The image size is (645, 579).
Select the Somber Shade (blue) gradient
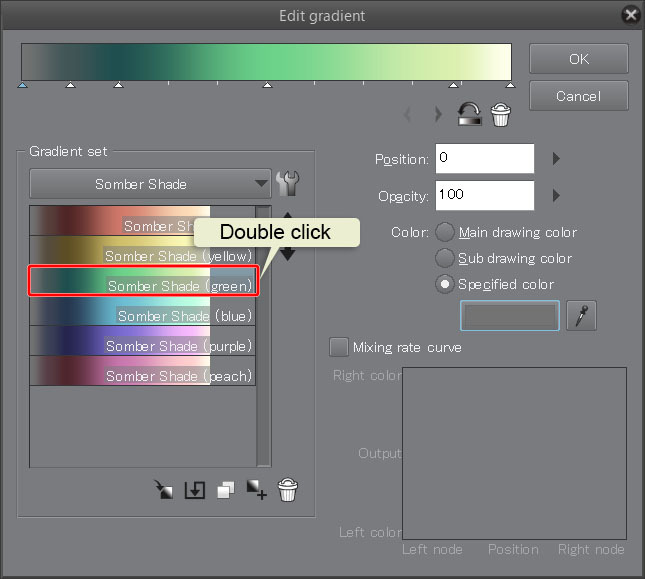click(x=142, y=316)
